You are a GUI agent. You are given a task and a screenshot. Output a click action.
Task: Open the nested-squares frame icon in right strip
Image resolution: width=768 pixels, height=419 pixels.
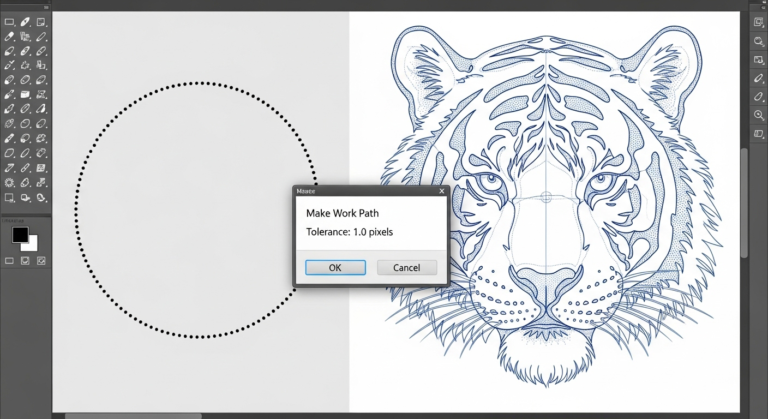(x=759, y=22)
